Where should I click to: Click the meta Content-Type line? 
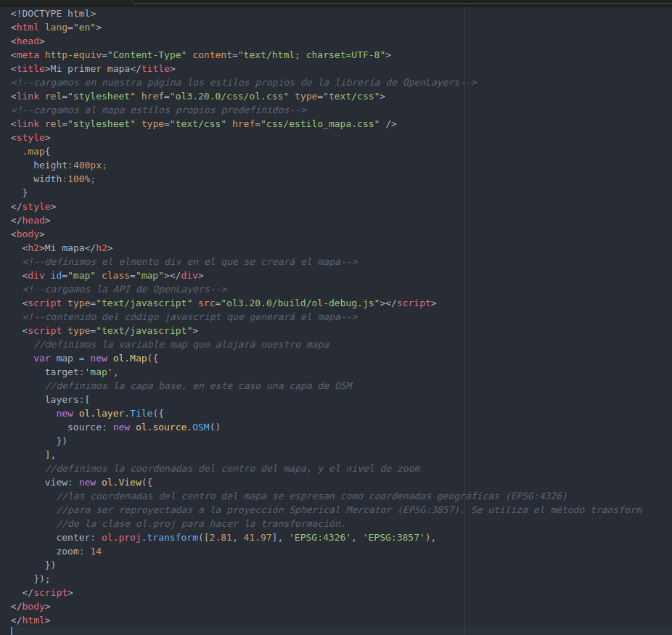click(x=201, y=55)
